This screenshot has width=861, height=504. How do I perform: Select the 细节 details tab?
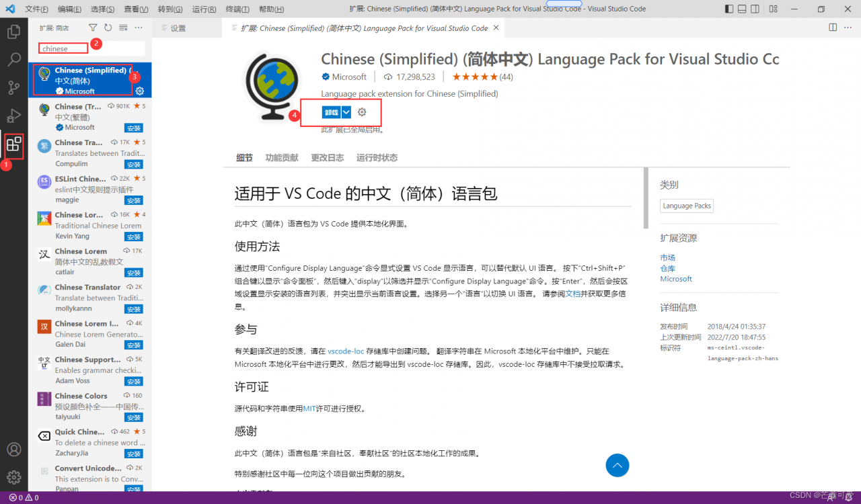pos(244,157)
